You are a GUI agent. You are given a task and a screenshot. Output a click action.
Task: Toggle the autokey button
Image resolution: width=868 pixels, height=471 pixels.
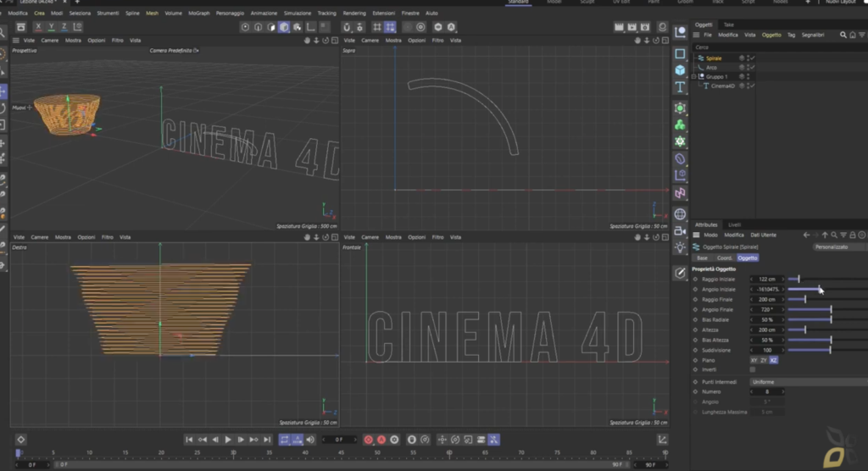[381, 440]
